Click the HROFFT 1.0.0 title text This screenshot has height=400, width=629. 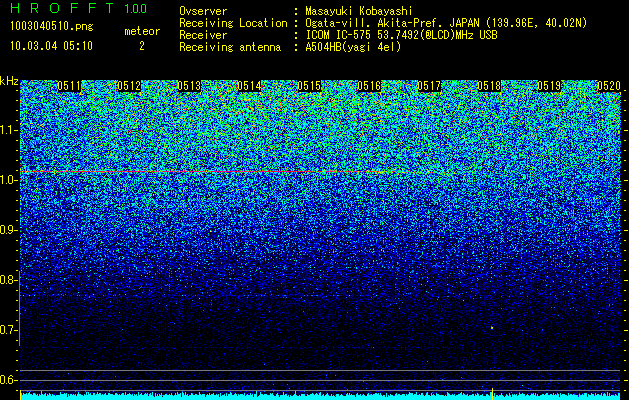click(79, 8)
